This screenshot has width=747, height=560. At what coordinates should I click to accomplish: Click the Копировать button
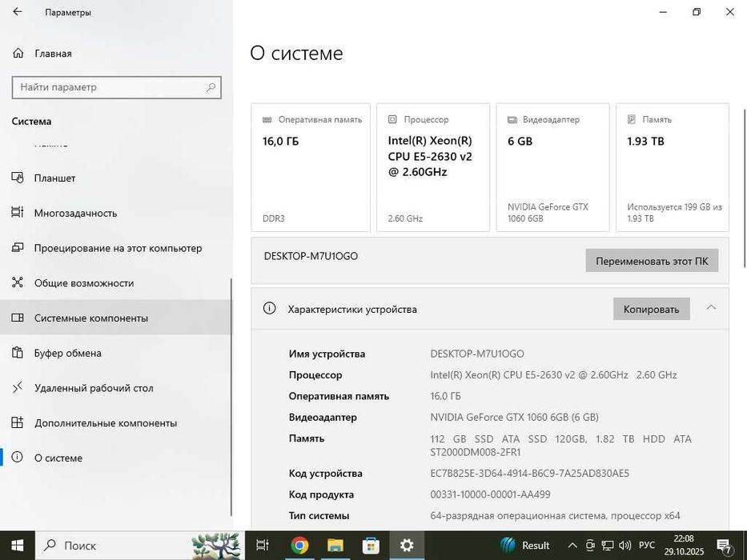tap(651, 309)
